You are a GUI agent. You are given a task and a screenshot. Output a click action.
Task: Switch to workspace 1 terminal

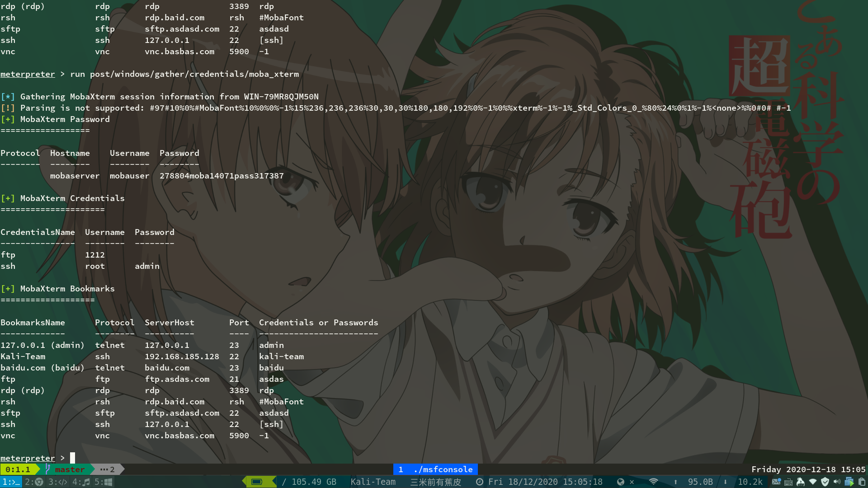tap(11, 482)
